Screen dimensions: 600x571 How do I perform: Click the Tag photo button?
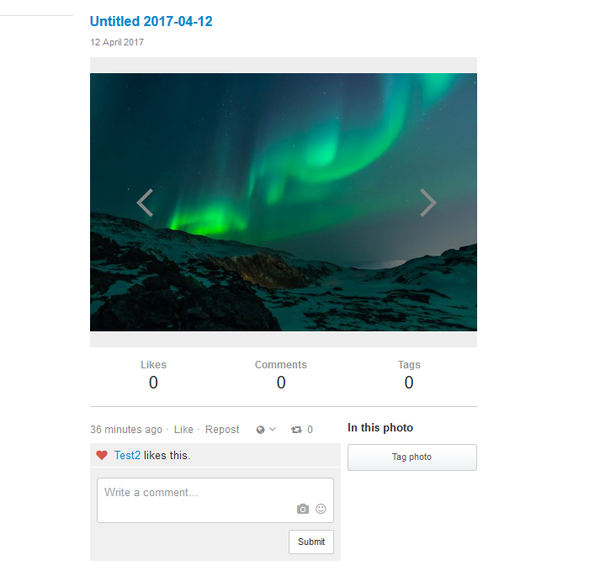coord(412,457)
